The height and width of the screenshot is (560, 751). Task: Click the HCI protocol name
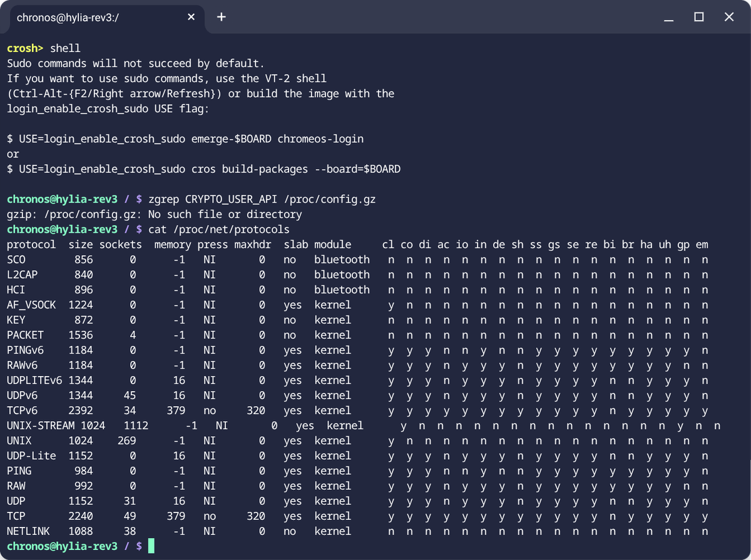(x=16, y=290)
